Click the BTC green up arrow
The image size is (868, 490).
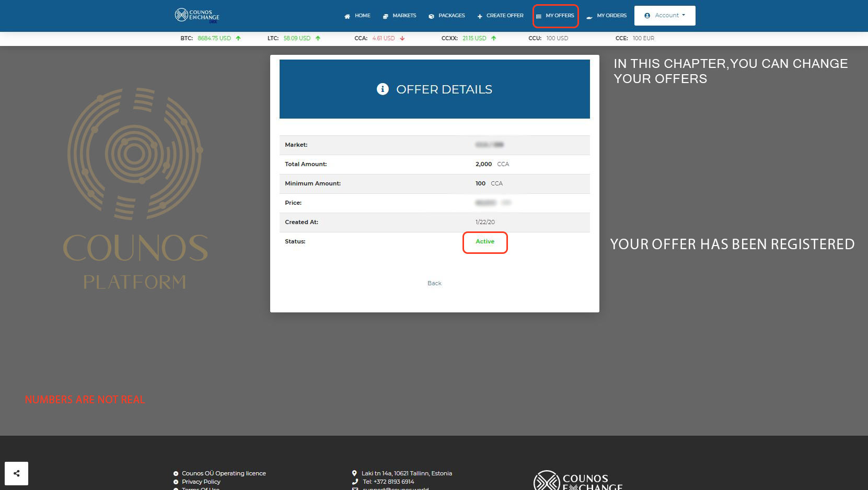click(238, 38)
